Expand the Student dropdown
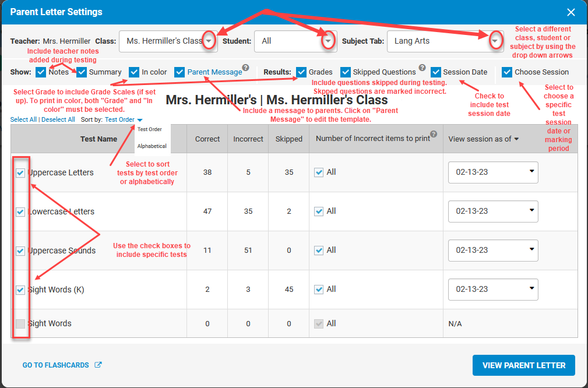 (329, 41)
